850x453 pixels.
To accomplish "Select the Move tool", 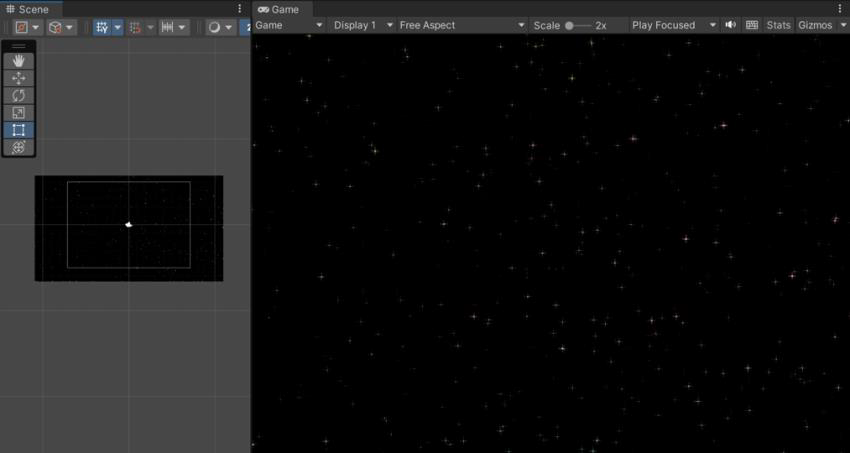I will [x=19, y=79].
